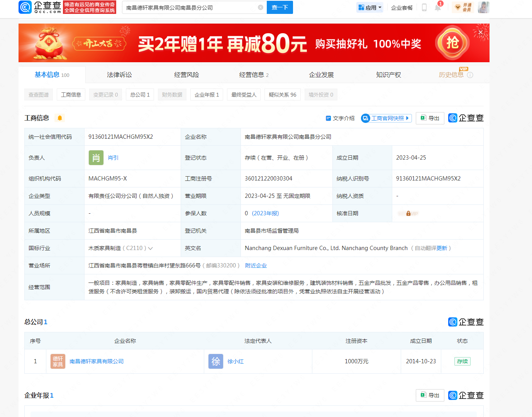Click the 2023年报 link
This screenshot has width=532, height=417.
tap(265, 213)
